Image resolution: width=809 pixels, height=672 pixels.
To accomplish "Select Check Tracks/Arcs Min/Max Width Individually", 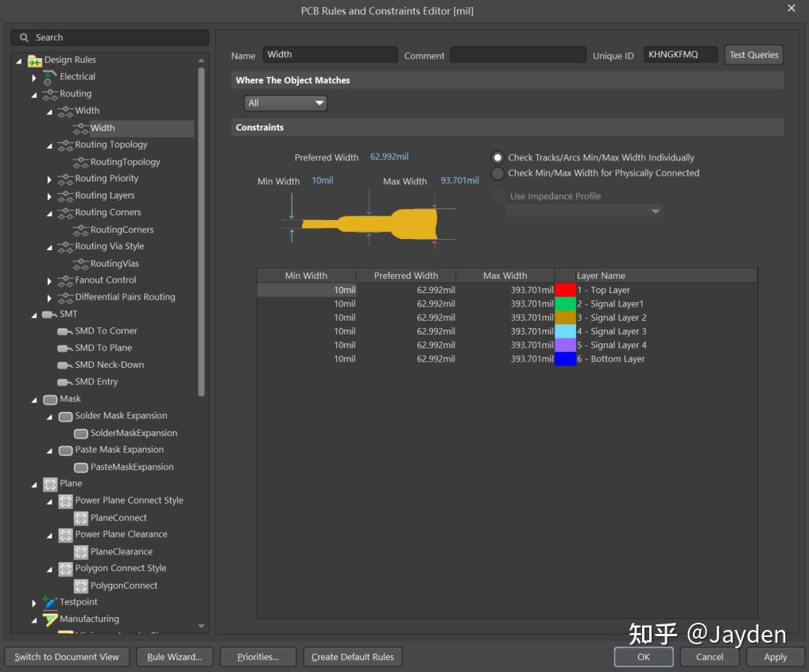I will coord(497,157).
